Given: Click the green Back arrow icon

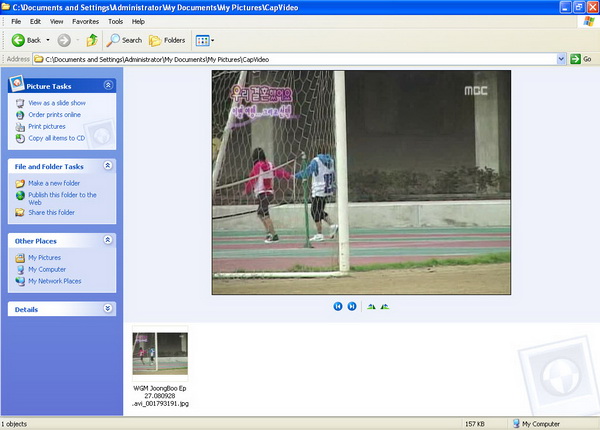Looking at the screenshot, I should click(18, 40).
